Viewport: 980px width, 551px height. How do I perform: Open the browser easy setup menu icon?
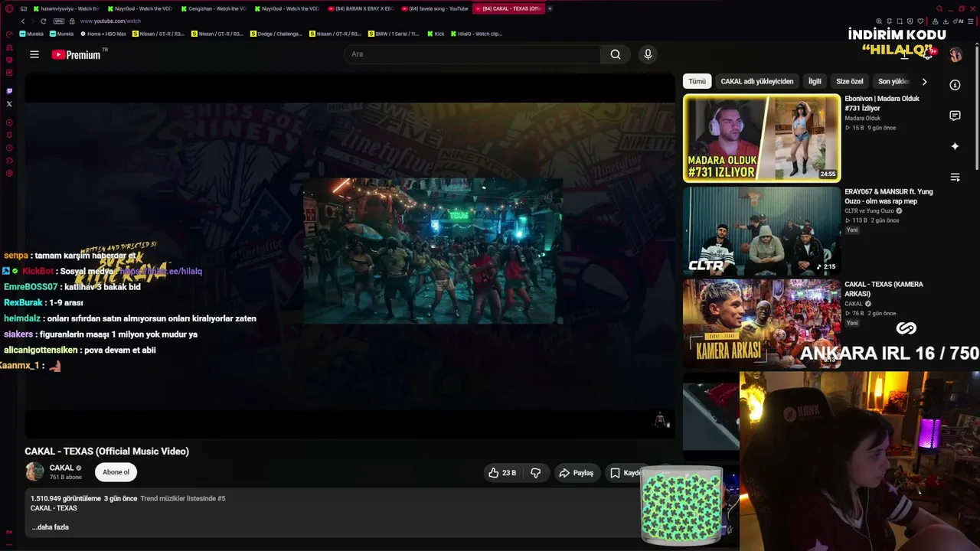[x=972, y=21]
